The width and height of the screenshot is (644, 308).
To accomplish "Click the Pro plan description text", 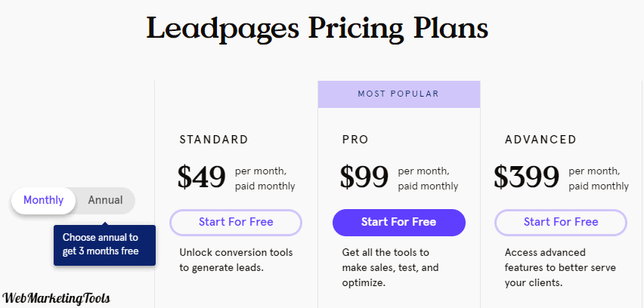I will [x=390, y=268].
